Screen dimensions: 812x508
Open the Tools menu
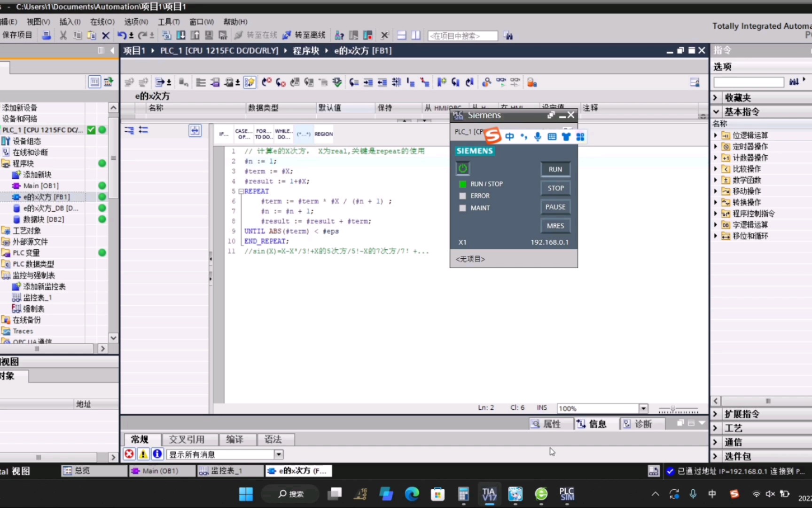point(169,22)
